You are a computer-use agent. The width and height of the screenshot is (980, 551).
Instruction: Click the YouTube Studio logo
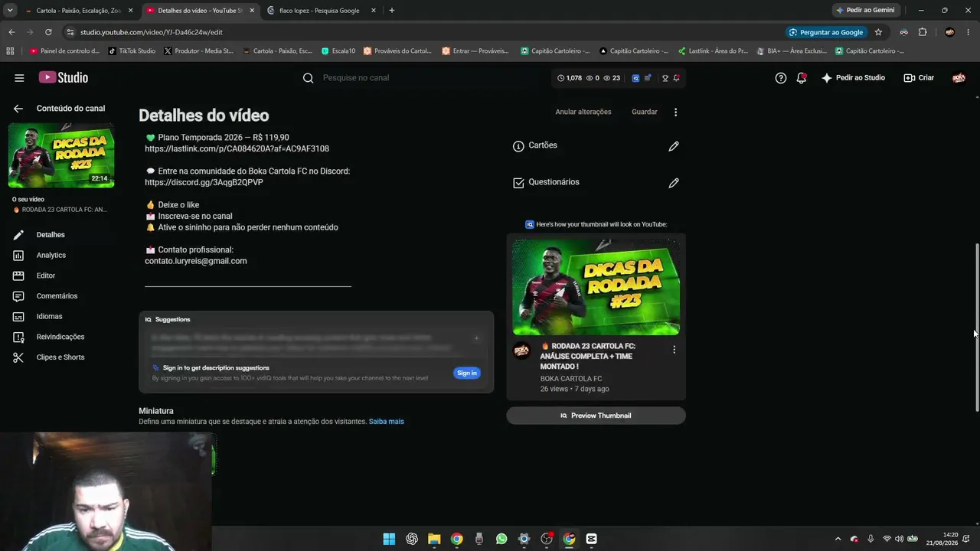point(64,77)
